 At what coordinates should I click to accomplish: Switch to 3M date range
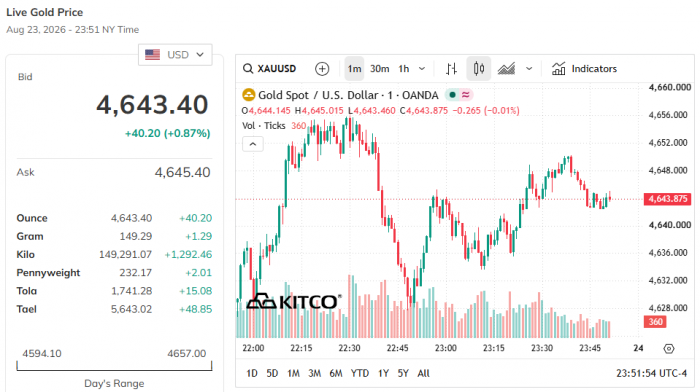[314, 373]
